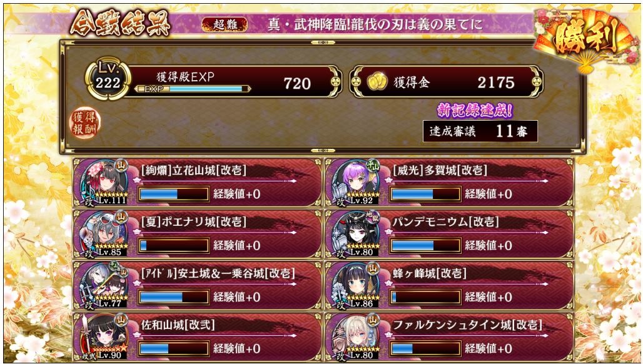
Task: Click the stage title 真・武神降臨 text
Action: click(x=375, y=24)
